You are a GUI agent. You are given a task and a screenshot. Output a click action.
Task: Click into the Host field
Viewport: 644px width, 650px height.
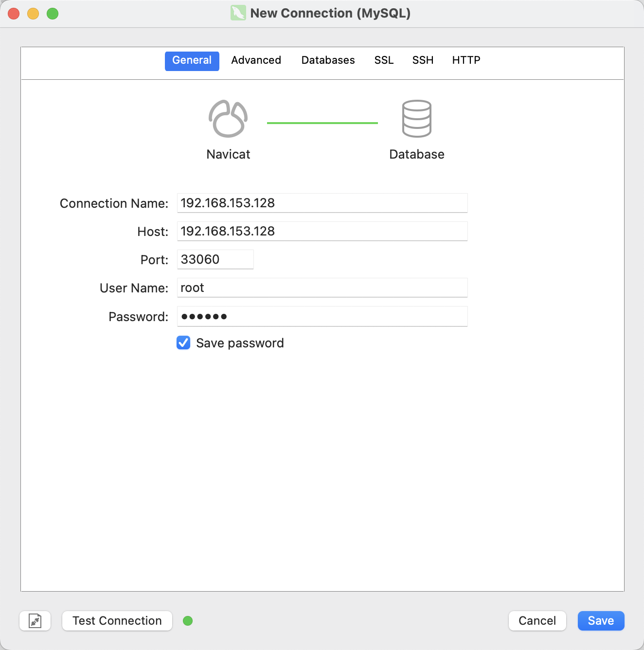click(x=322, y=231)
